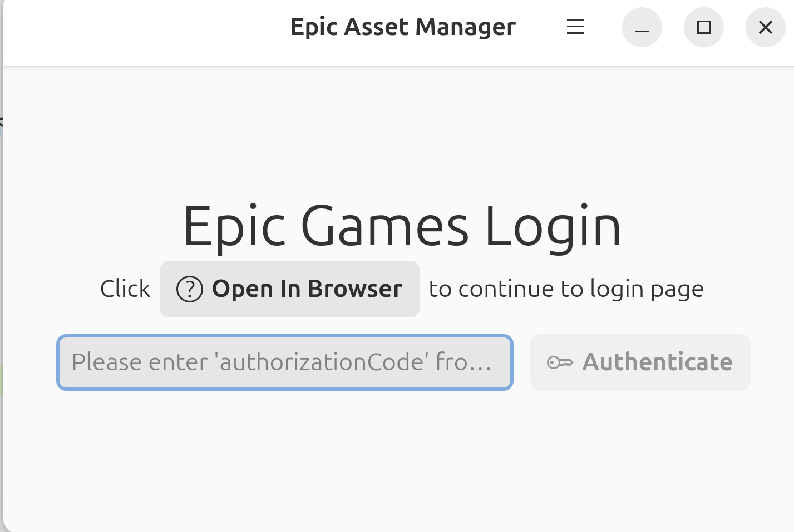Click empty header bar left of title
This screenshot has height=532, width=794.
pyautogui.click(x=139, y=31)
